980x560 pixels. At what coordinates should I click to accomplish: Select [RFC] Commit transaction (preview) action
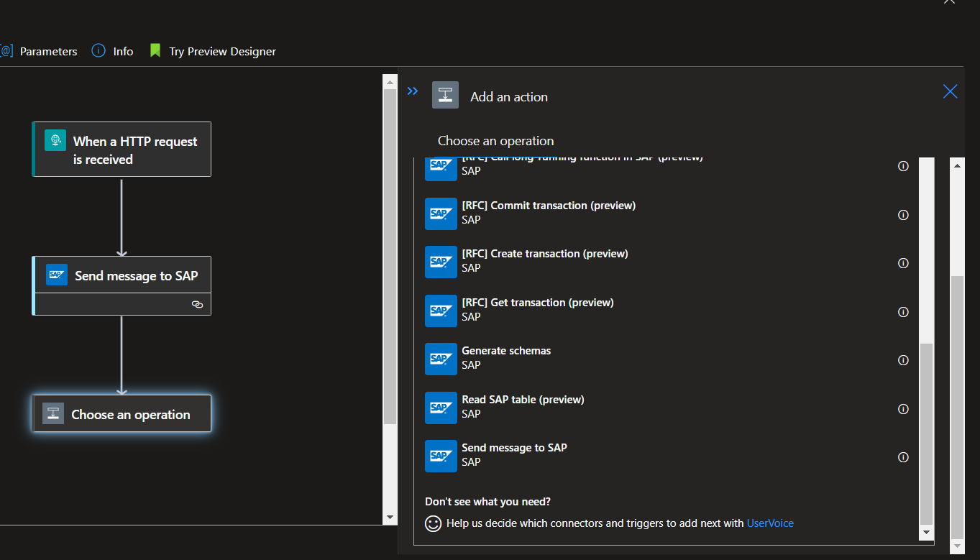(667, 214)
